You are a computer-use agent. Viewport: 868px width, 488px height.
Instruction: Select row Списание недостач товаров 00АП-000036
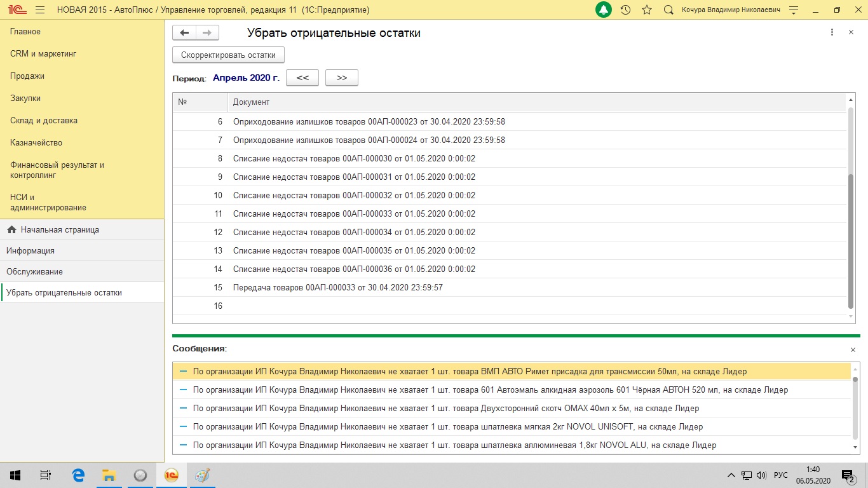tap(510, 269)
